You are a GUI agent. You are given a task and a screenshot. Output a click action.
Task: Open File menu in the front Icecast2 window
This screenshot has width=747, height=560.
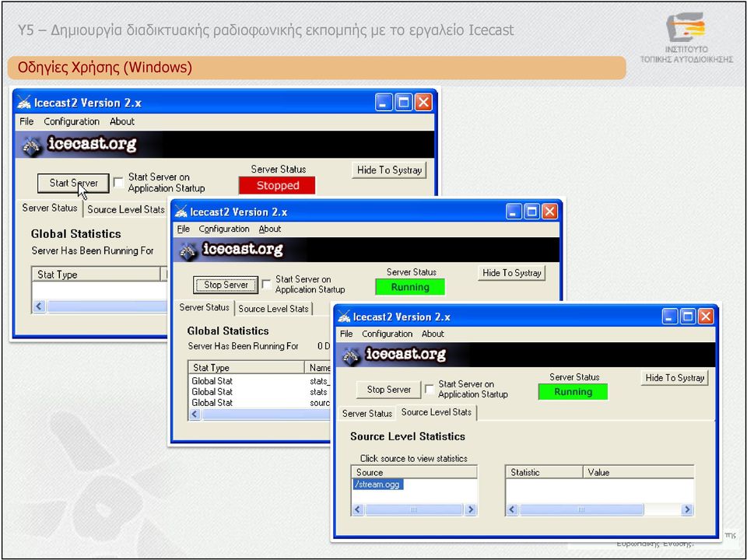click(x=346, y=334)
